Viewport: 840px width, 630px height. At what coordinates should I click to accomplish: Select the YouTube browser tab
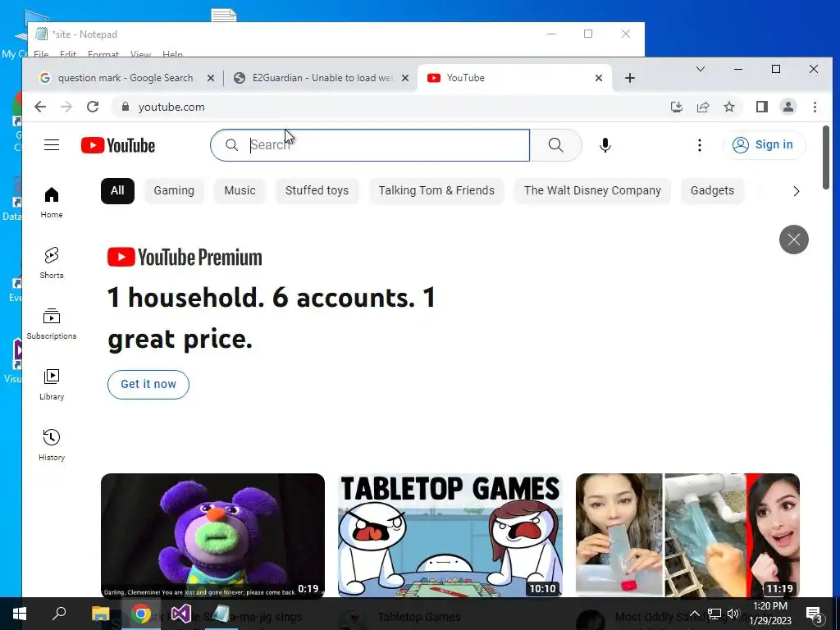(514, 78)
